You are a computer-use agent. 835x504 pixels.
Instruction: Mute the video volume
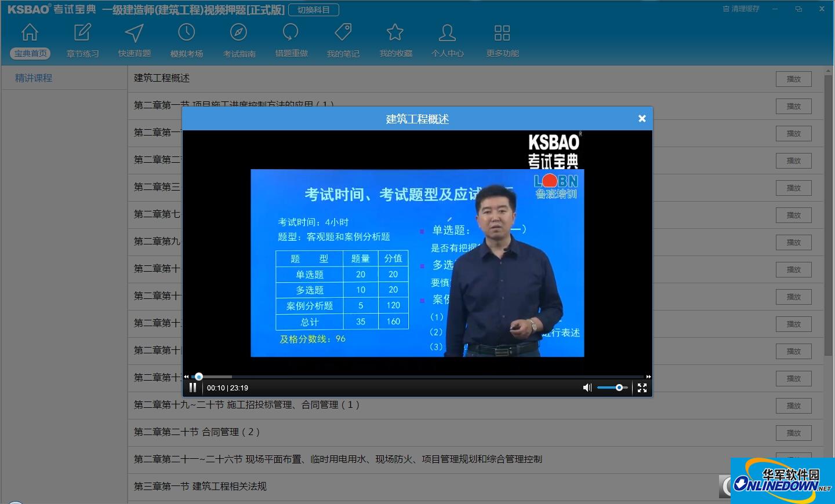coord(587,387)
